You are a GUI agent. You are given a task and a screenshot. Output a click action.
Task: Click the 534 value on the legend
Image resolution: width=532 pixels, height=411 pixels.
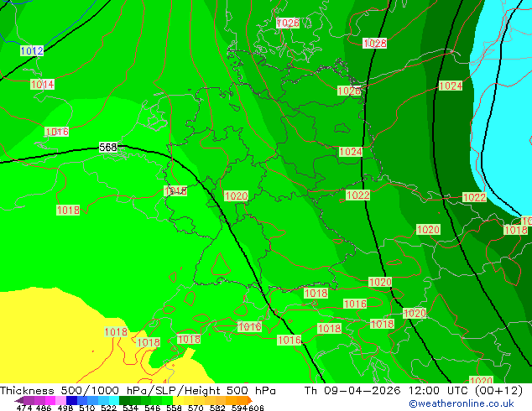click(130, 408)
